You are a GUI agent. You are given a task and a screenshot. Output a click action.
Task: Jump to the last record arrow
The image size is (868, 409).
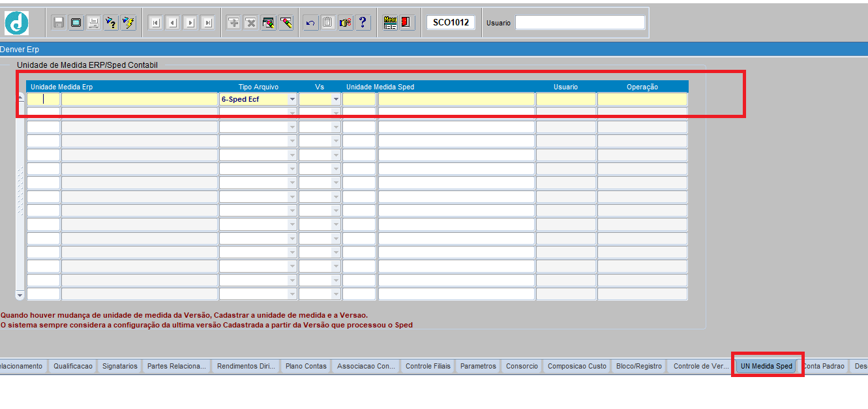click(x=208, y=23)
